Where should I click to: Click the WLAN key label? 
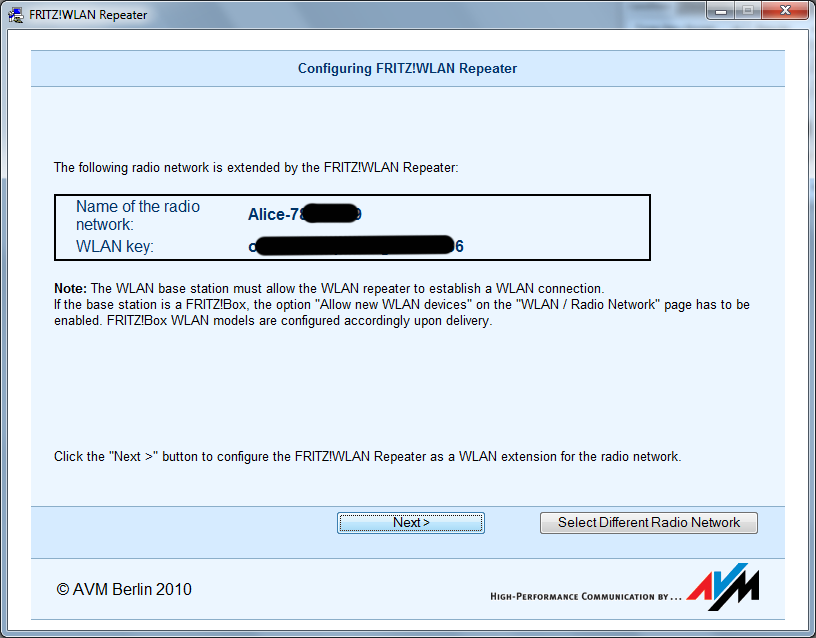pos(115,246)
